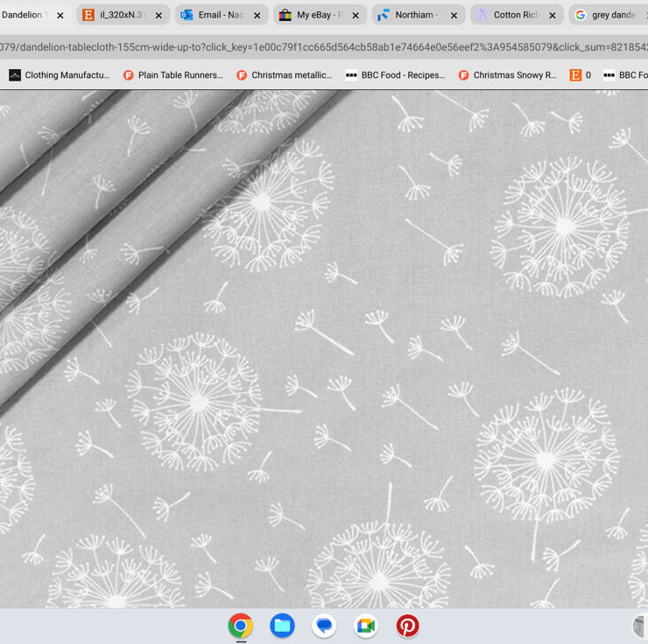Close the Northiam tab
Viewport: 648px width, 644px height.
[454, 16]
